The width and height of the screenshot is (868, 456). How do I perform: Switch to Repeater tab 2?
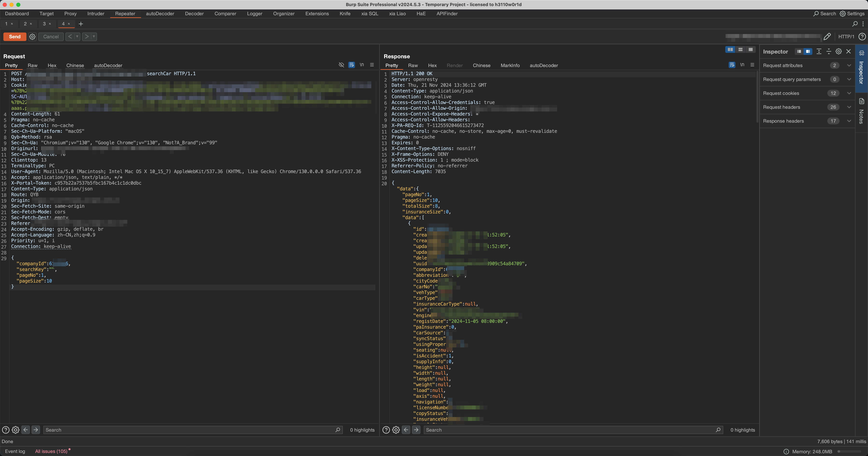pos(25,24)
